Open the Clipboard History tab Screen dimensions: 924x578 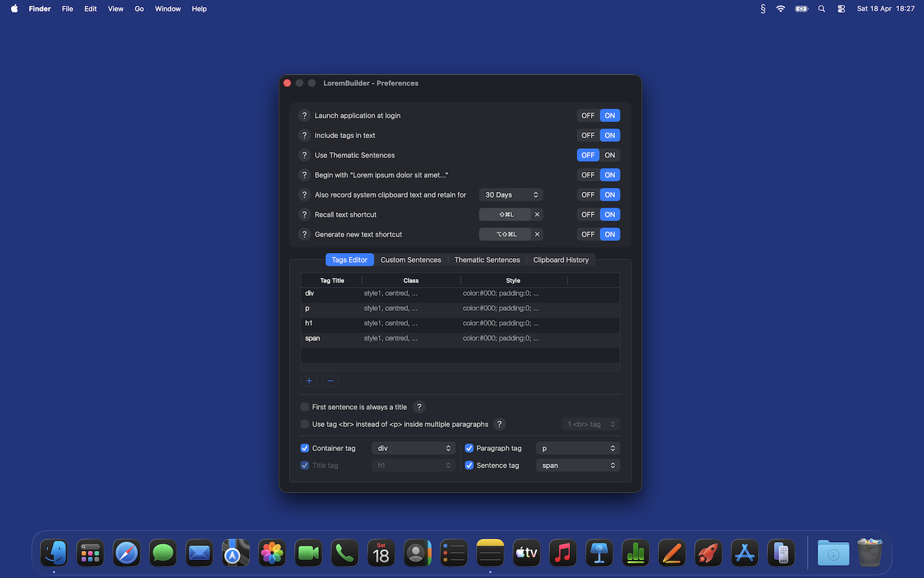(x=561, y=259)
